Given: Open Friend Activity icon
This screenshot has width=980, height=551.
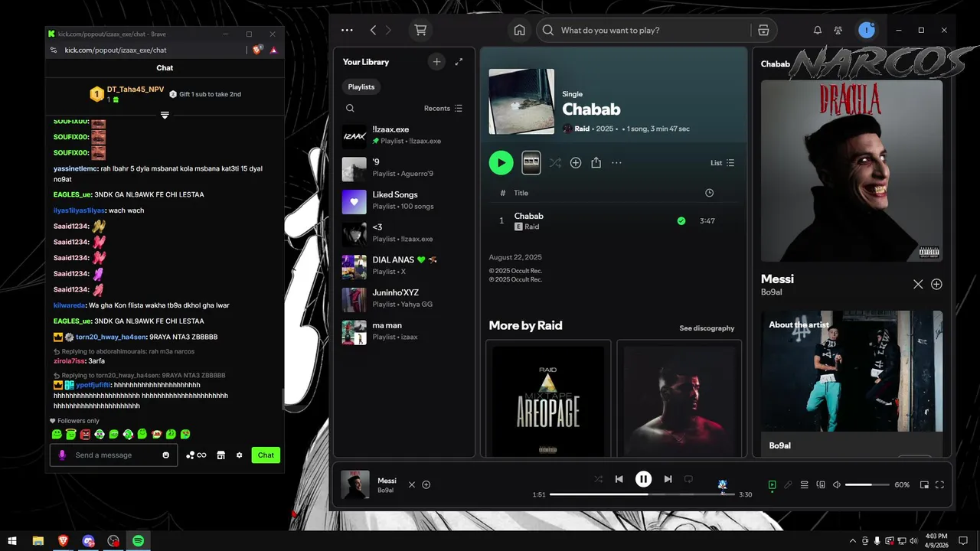Looking at the screenshot, I should point(838,30).
